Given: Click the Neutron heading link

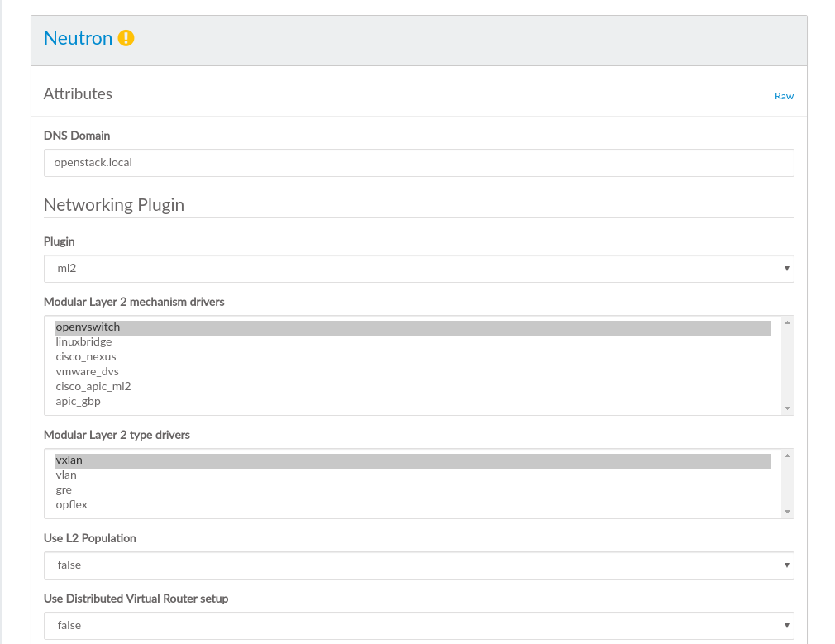Looking at the screenshot, I should click(78, 38).
